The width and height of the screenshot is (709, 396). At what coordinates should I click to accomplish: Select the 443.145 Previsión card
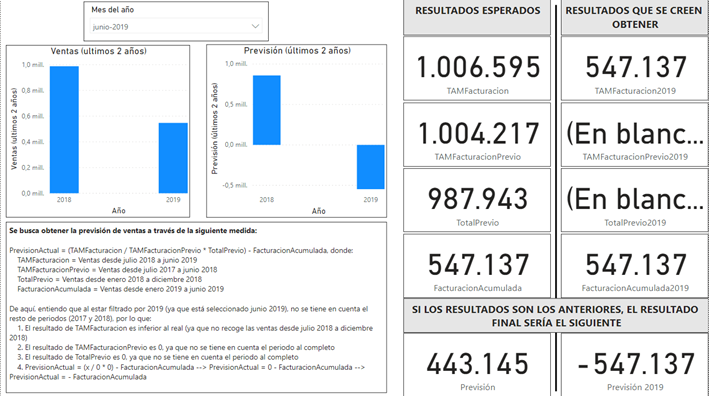click(477, 365)
